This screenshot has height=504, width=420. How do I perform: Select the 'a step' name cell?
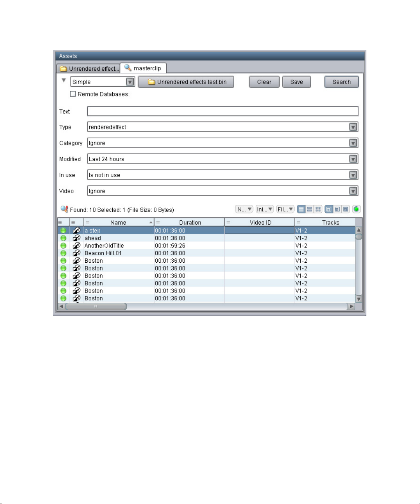[119, 230]
